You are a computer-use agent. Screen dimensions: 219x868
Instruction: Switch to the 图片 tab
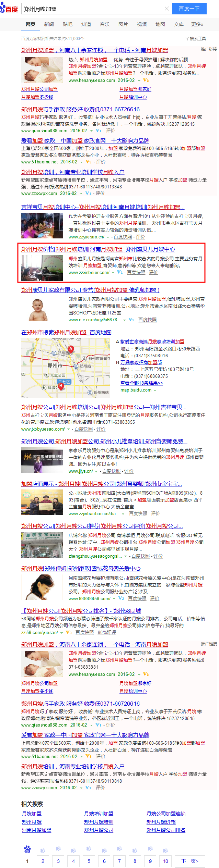(123, 24)
